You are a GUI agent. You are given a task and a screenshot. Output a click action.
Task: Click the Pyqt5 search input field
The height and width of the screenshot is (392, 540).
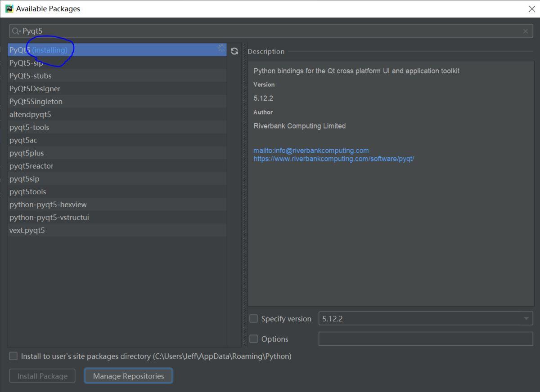[x=270, y=31]
